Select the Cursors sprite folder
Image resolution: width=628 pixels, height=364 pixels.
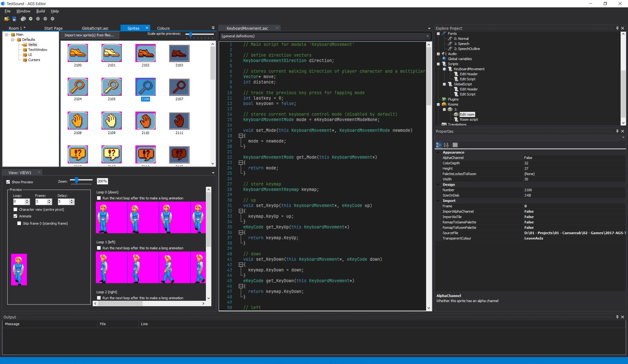[34, 60]
